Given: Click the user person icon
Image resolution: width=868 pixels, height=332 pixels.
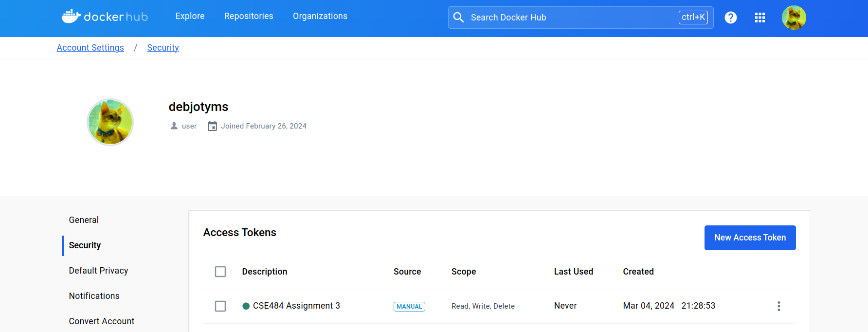Looking at the screenshot, I should [x=174, y=126].
